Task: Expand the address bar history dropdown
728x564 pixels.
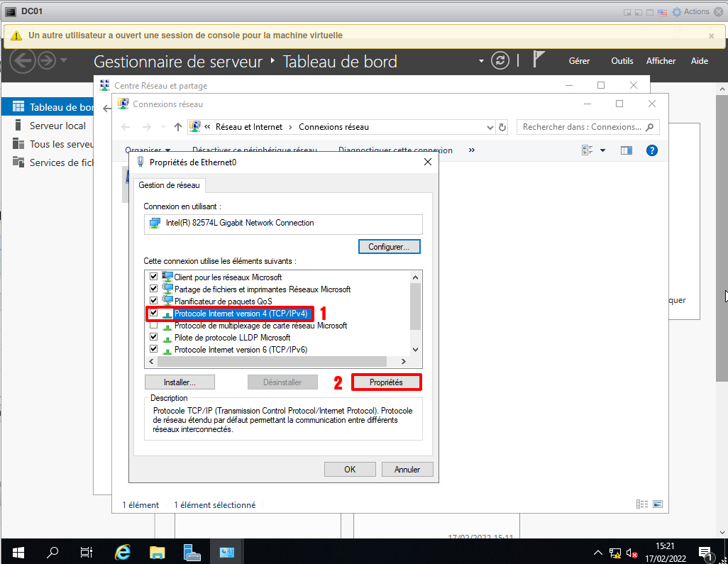Action: tap(490, 128)
